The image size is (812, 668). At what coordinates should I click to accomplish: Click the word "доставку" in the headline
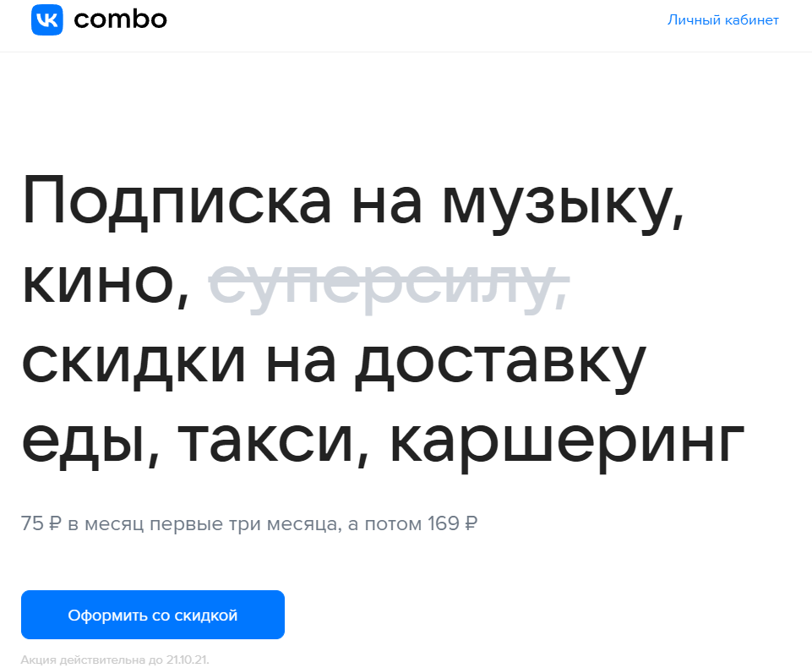coord(501,366)
